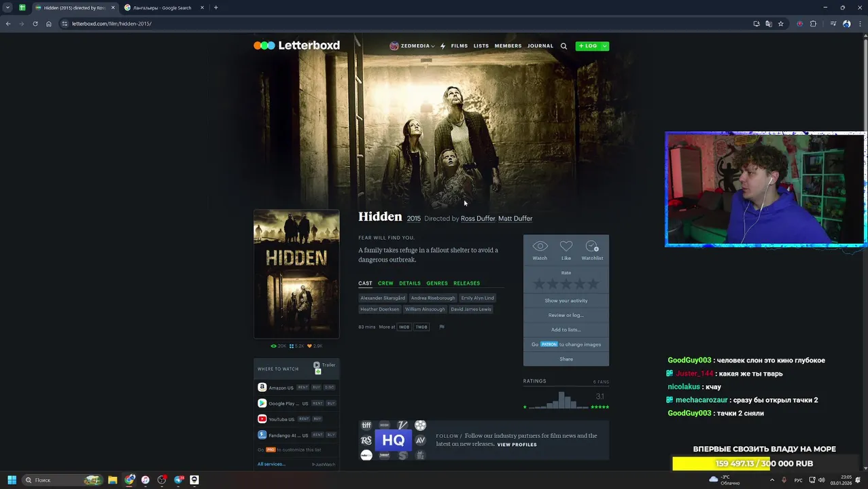Open the Windows Start button

point(12,480)
